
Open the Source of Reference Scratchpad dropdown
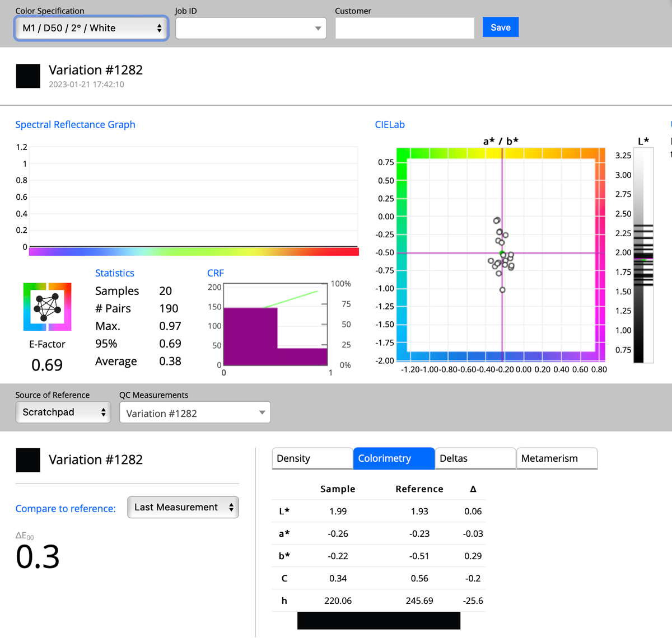[x=63, y=412]
